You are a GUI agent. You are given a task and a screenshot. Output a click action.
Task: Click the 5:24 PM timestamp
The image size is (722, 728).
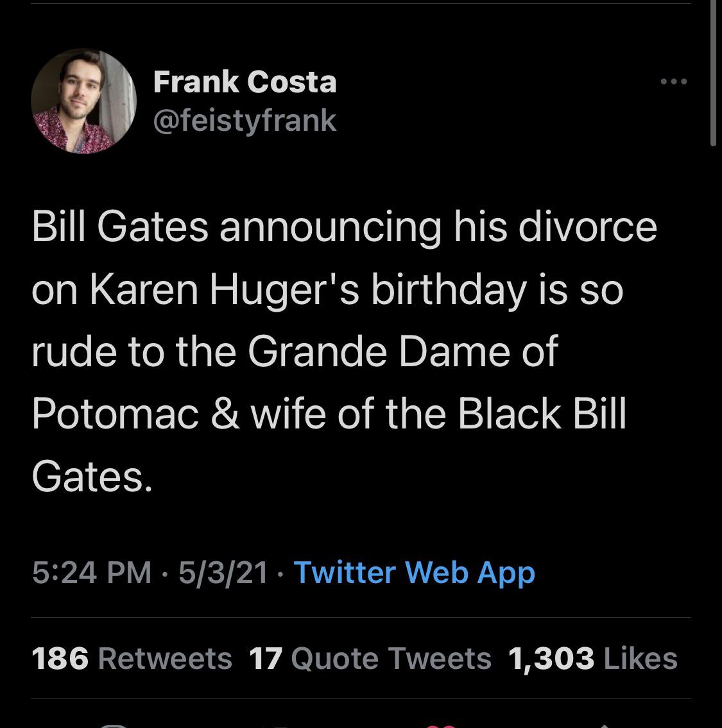[92, 572]
